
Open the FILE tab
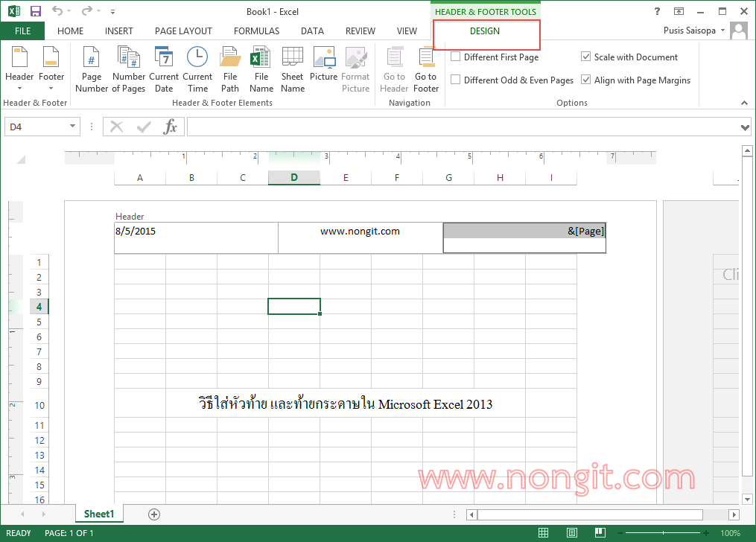coord(22,31)
